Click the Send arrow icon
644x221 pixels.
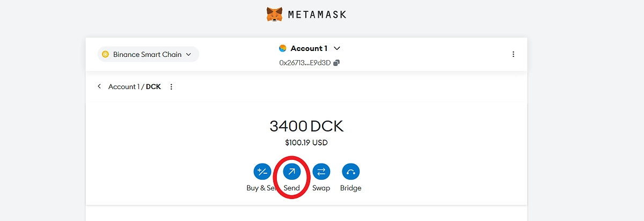(292, 172)
